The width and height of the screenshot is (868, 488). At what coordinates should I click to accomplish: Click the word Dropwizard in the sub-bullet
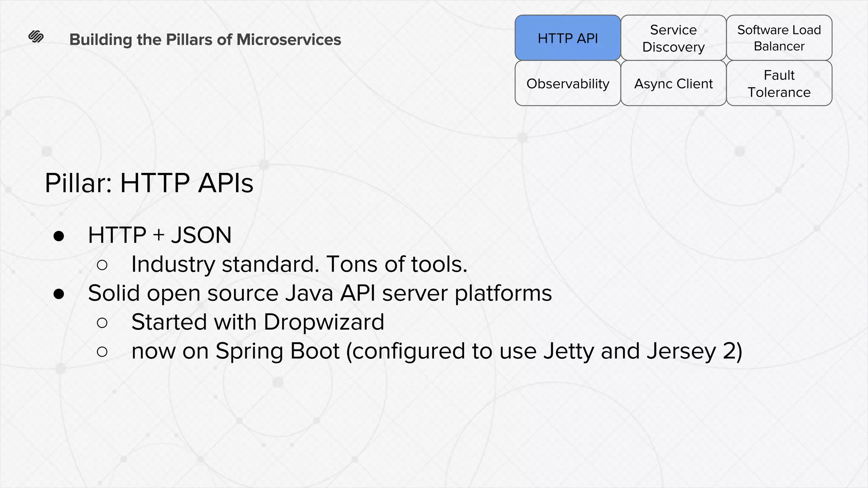click(x=324, y=322)
